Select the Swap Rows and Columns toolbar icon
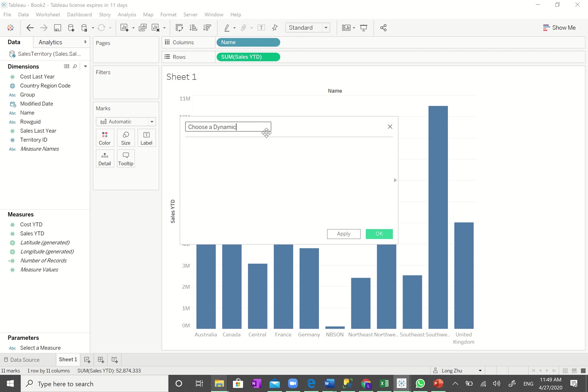Screen dimensions: 588x392 179,28
